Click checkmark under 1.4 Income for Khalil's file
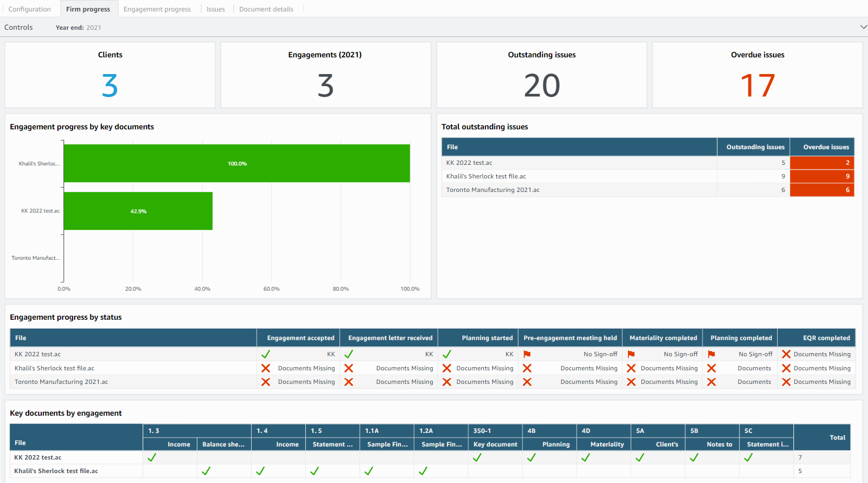 (260, 471)
